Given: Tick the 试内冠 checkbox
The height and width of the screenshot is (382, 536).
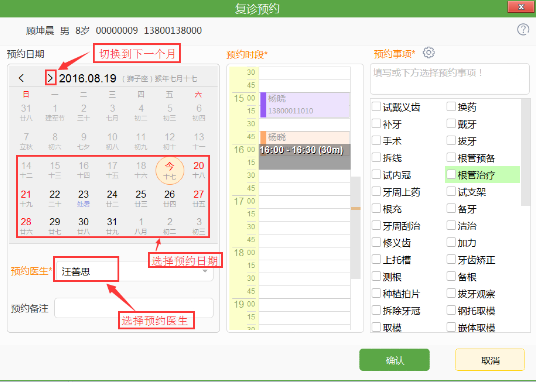Looking at the screenshot, I should click(x=376, y=174).
